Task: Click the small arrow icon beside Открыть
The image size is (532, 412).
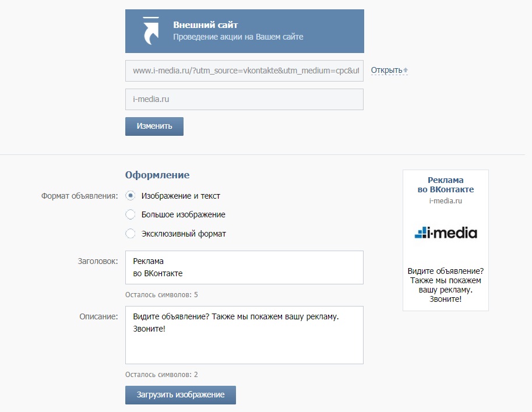Action: click(406, 71)
